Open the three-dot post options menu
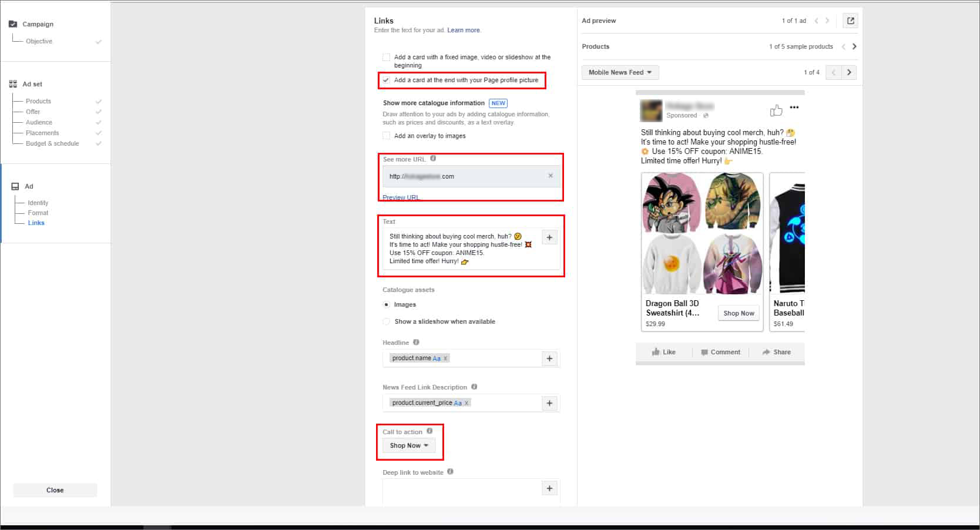 [794, 108]
